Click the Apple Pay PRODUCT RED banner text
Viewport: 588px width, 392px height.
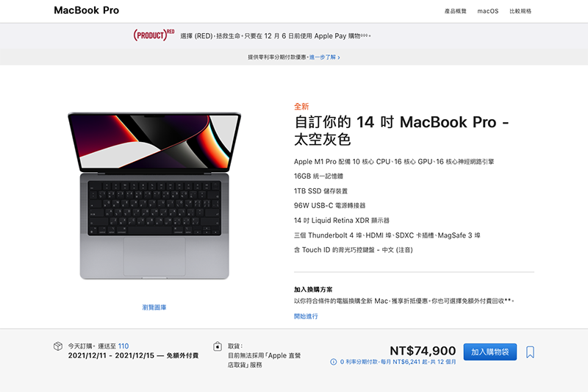tap(276, 36)
